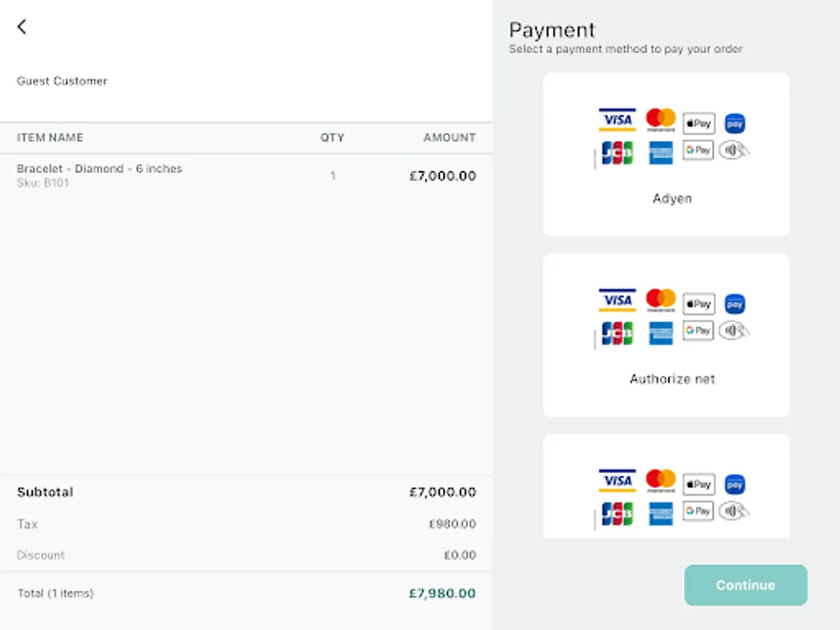840x630 pixels.
Task: Click the QTY column header
Action: (x=332, y=138)
